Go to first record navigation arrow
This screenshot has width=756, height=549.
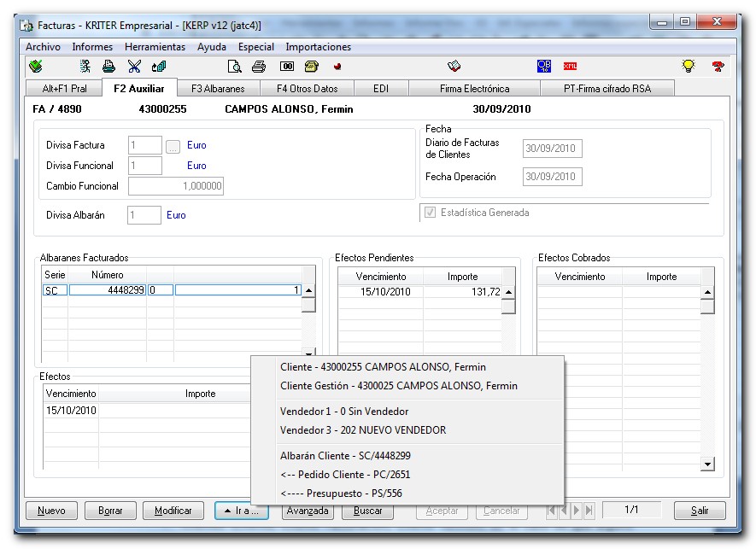pos(552,511)
